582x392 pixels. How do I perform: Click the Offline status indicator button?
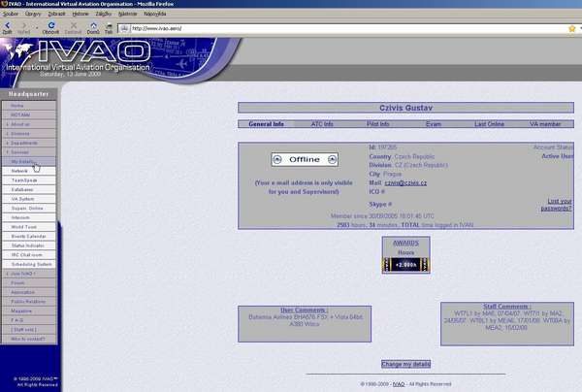[x=305, y=160]
